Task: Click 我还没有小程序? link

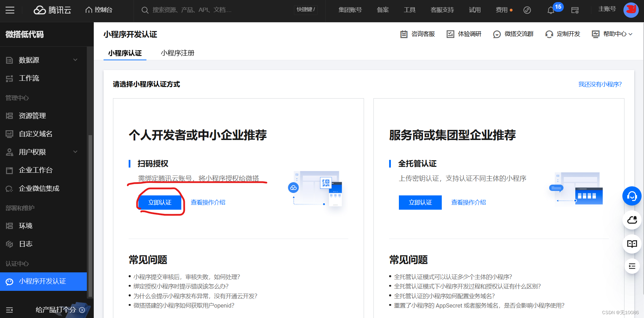Action: [x=600, y=84]
